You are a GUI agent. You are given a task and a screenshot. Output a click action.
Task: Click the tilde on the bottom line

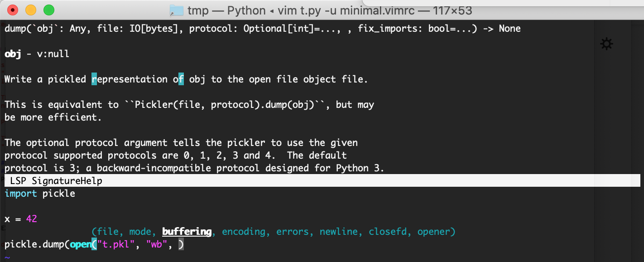[x=6, y=258]
